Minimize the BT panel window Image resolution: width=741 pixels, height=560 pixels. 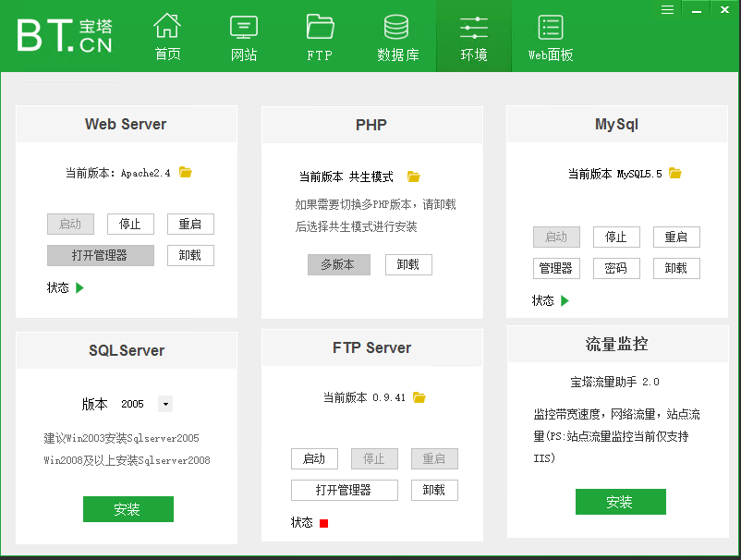(x=696, y=9)
